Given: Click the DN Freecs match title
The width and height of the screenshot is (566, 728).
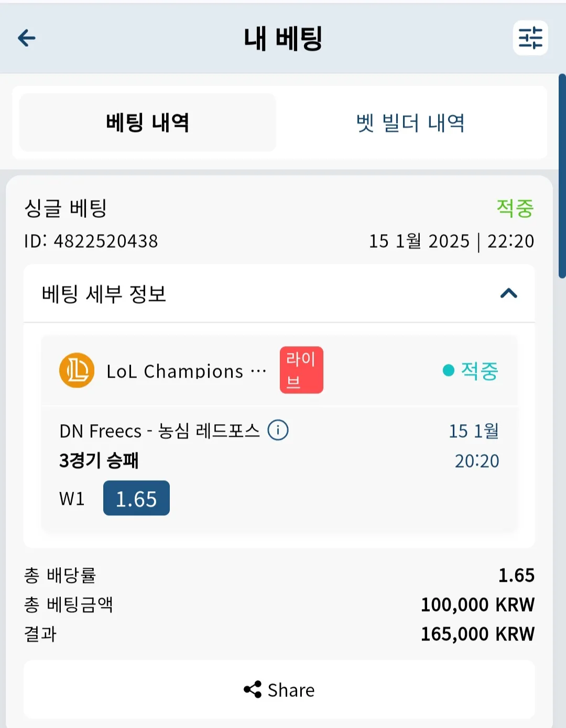Looking at the screenshot, I should pos(159,431).
